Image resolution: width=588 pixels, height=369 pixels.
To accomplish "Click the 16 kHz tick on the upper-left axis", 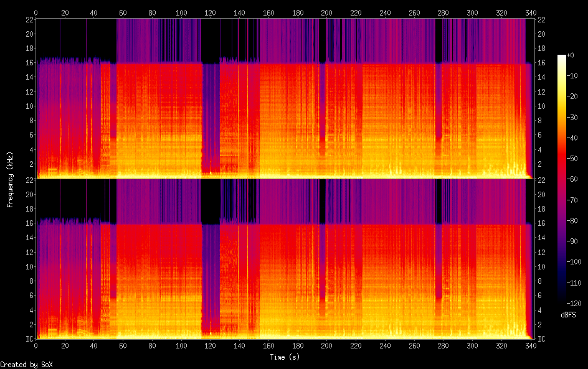I will [x=28, y=63].
